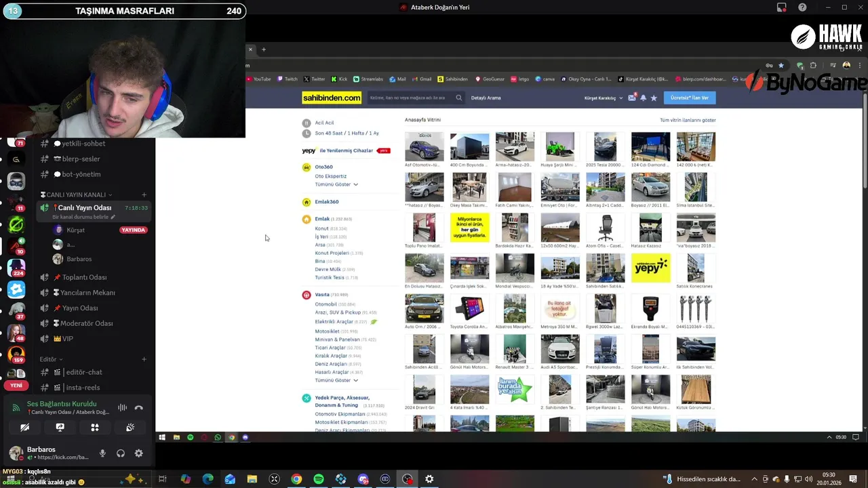Open the Kürşat Karakılıç account dropdown
The image size is (868, 488).
click(x=604, y=98)
